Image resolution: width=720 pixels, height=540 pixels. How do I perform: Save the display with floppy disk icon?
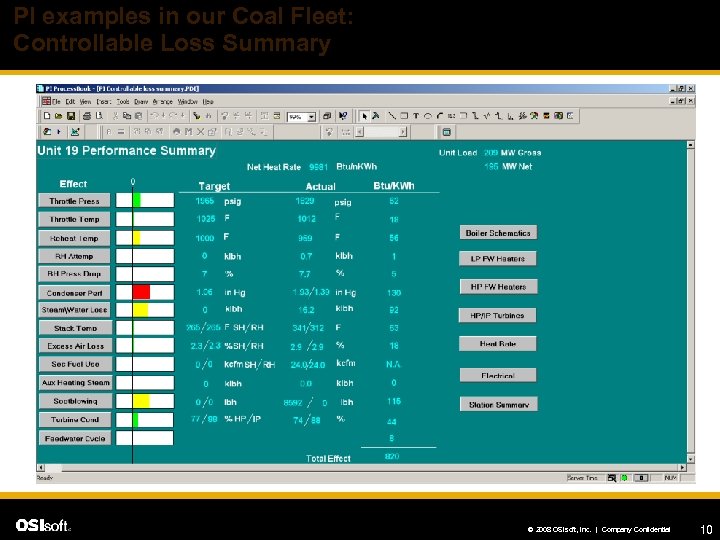(x=70, y=116)
